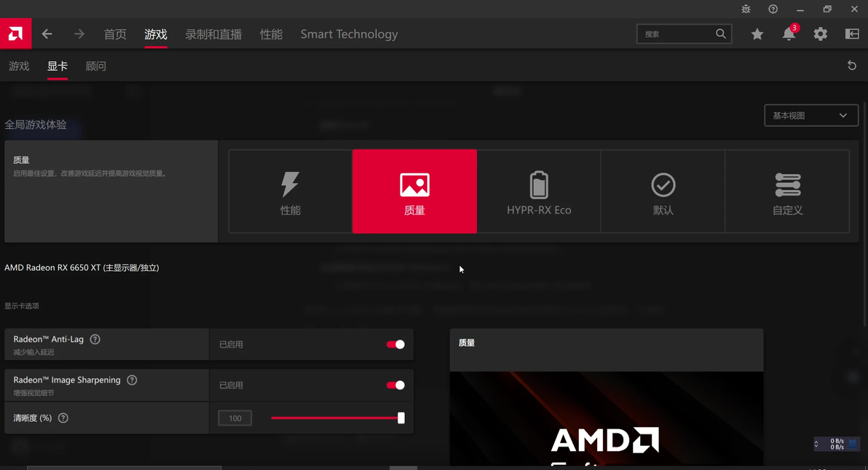Select the 自定义 profile tile
The height and width of the screenshot is (470, 868).
(x=787, y=191)
